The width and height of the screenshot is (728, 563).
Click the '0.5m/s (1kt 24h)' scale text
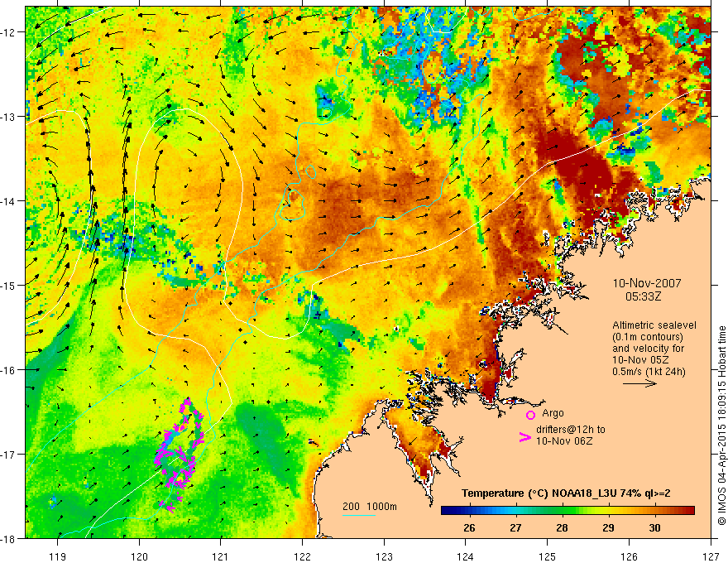pos(649,372)
